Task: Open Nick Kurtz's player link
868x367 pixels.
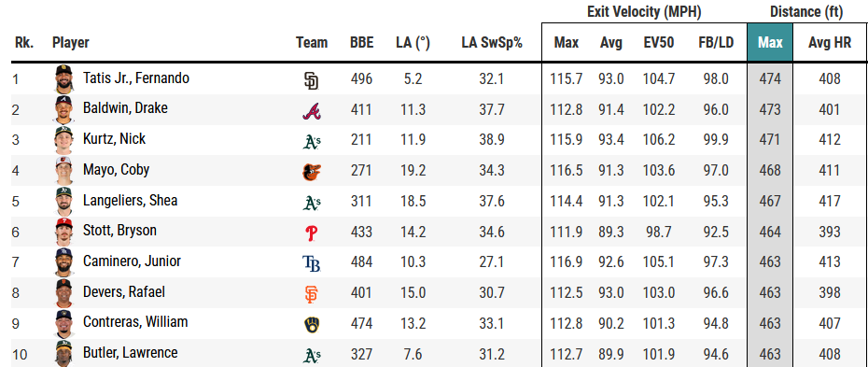Action: click(x=114, y=138)
